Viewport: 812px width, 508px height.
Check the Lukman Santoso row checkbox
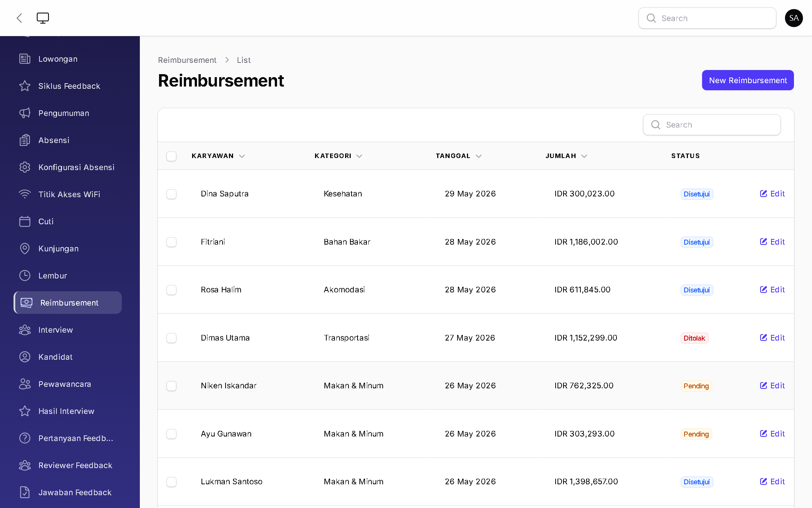tap(171, 482)
